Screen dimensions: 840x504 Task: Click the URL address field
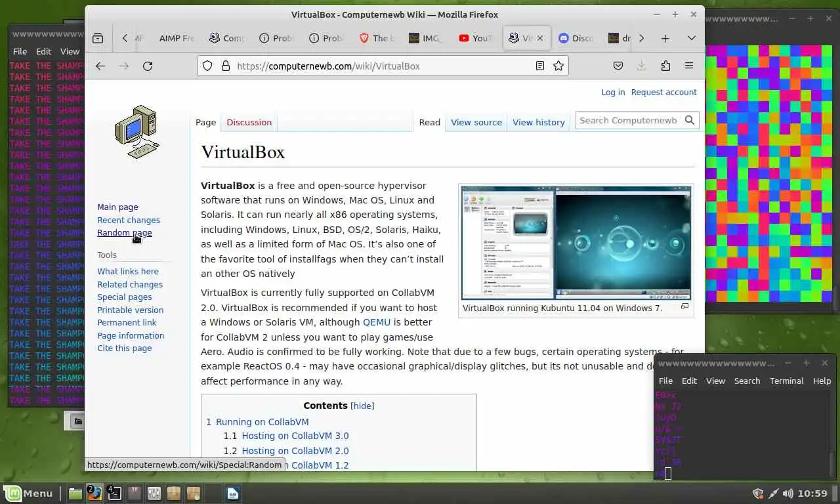pos(383,66)
